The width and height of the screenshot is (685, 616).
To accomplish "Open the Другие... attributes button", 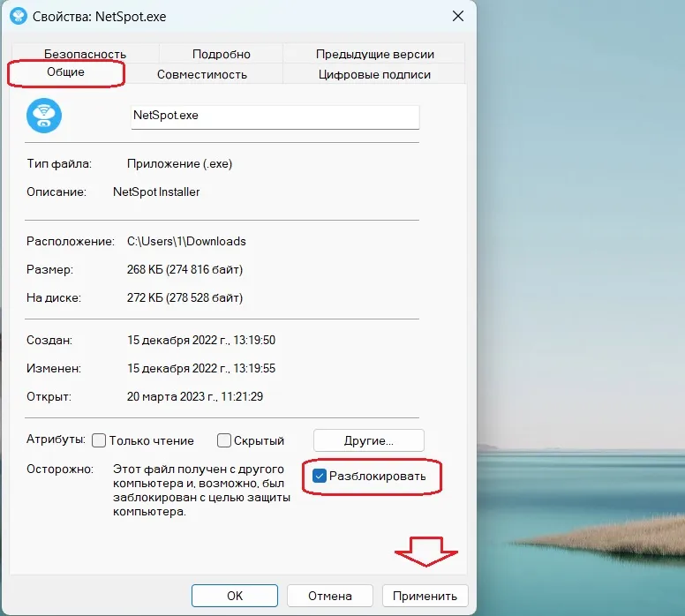I will coord(369,440).
